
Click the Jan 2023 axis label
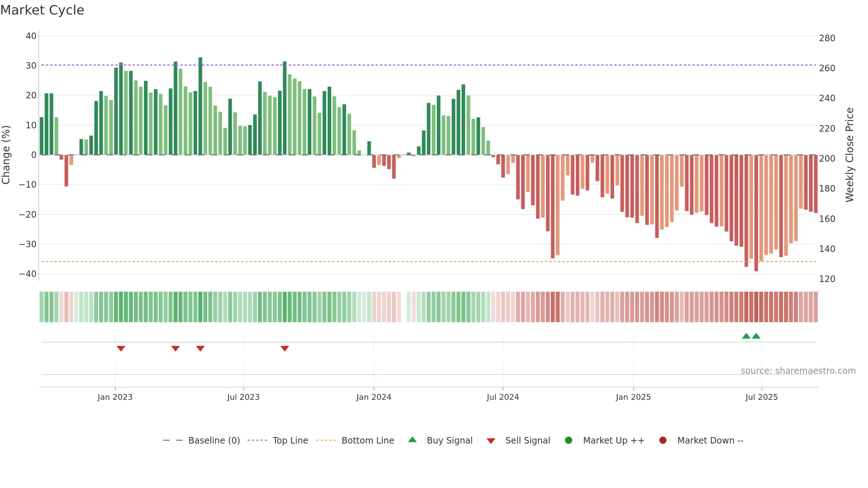coord(115,397)
